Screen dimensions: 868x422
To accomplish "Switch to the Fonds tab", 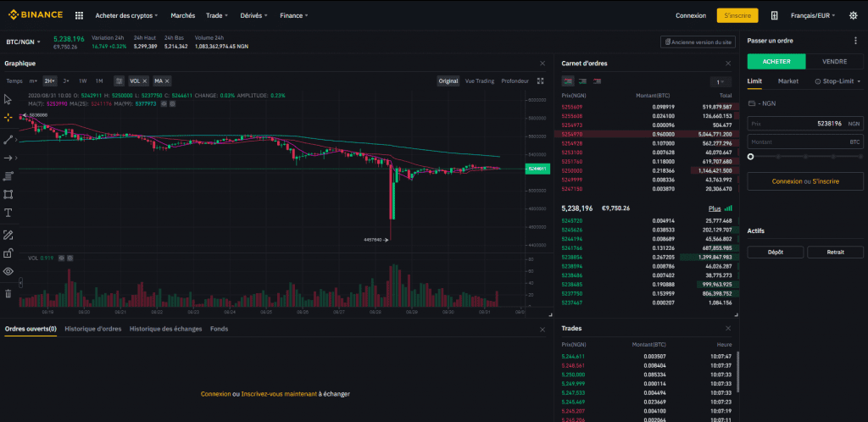I will (219, 329).
